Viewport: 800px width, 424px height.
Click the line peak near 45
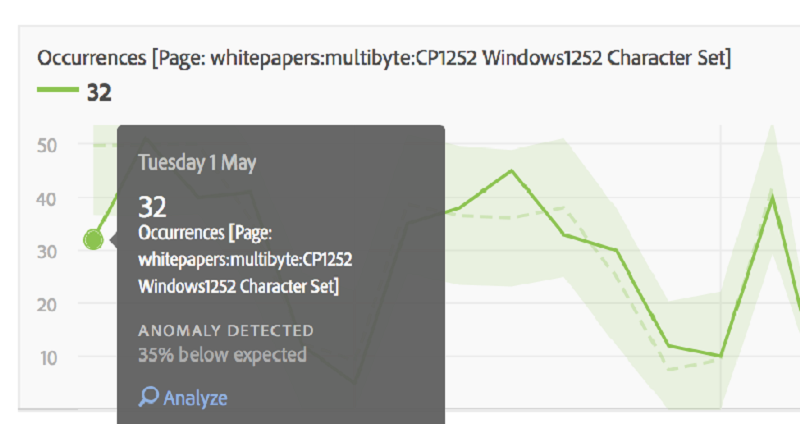(512, 171)
